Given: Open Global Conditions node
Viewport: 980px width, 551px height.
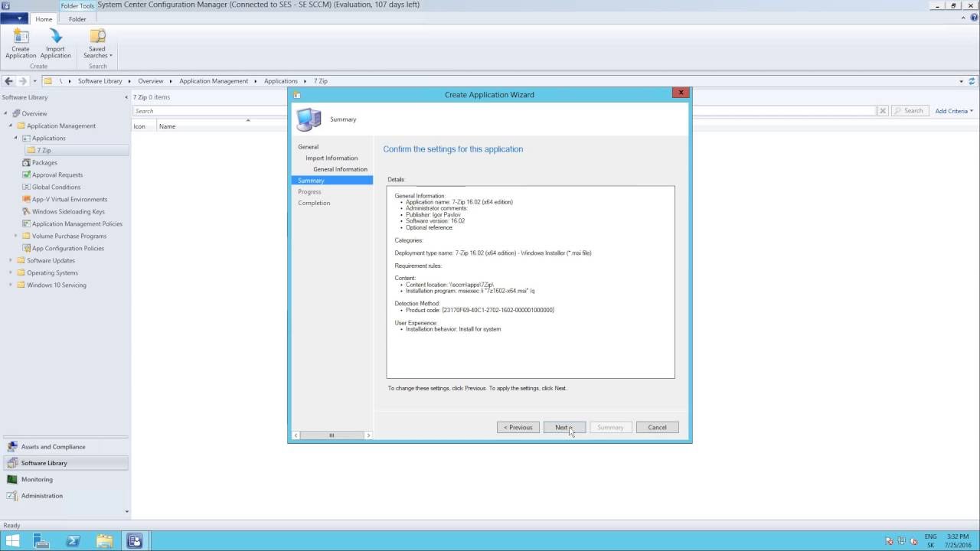Looking at the screenshot, I should pyautogui.click(x=56, y=187).
